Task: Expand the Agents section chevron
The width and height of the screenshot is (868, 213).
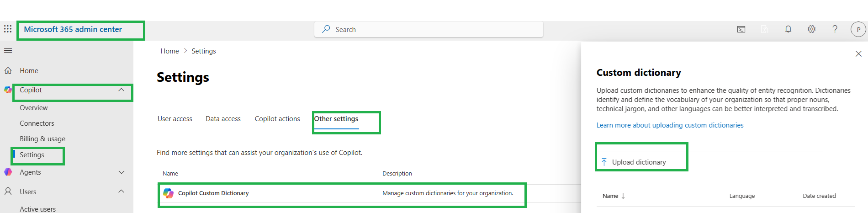Action: coord(121,172)
